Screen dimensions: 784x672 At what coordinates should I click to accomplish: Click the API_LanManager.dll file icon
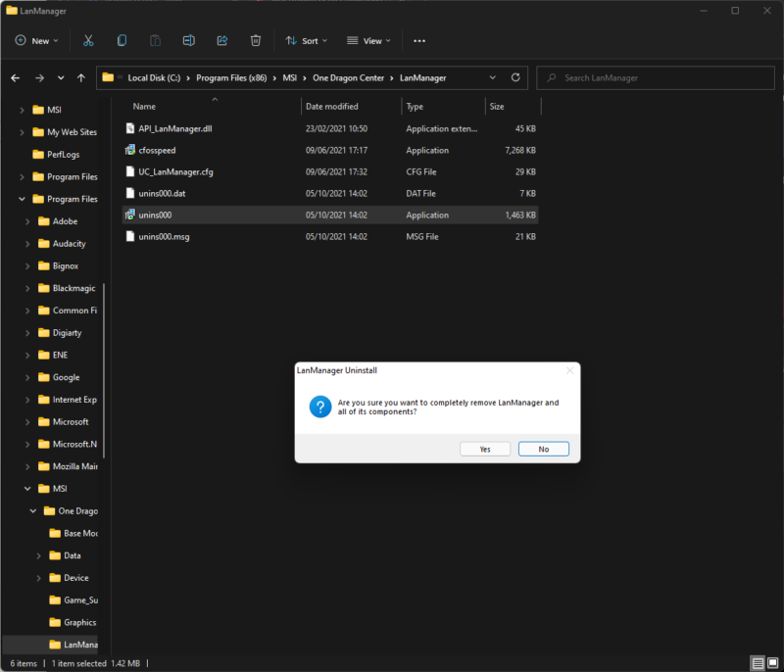click(x=130, y=128)
